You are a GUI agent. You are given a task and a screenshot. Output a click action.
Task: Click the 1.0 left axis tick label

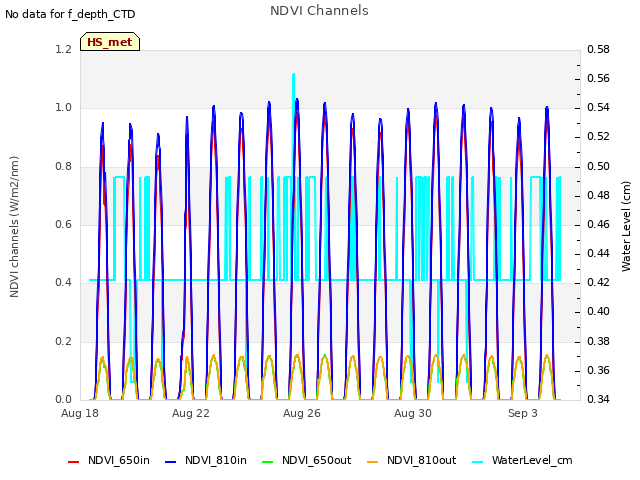[63, 108]
